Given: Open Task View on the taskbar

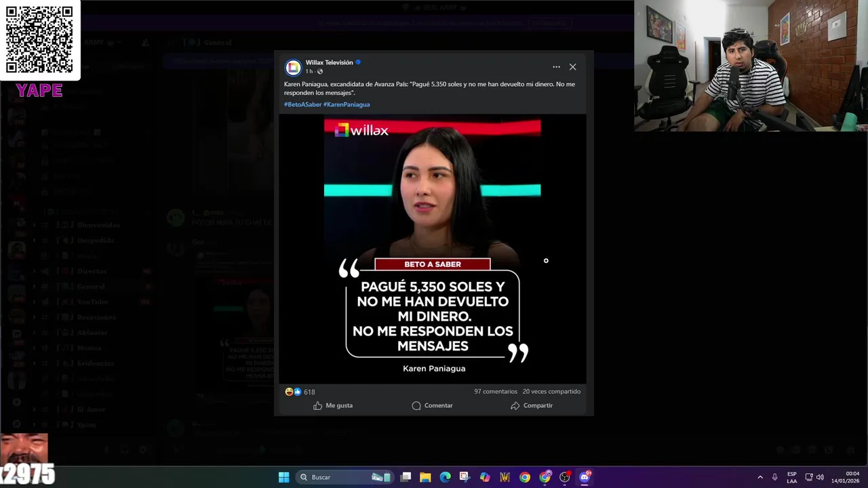Looking at the screenshot, I should point(406,477).
